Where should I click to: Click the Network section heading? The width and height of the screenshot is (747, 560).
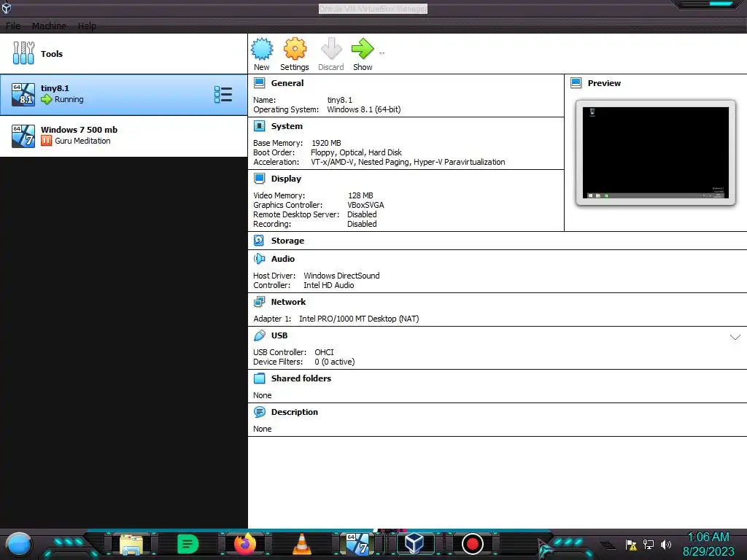[288, 302]
